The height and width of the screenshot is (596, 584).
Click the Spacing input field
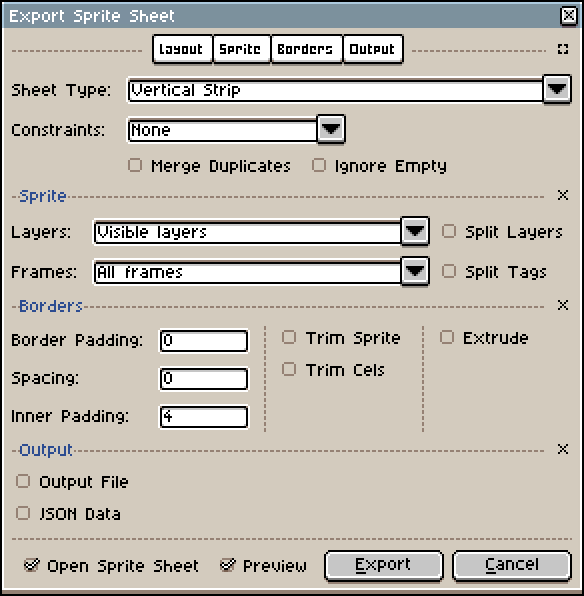pos(204,379)
